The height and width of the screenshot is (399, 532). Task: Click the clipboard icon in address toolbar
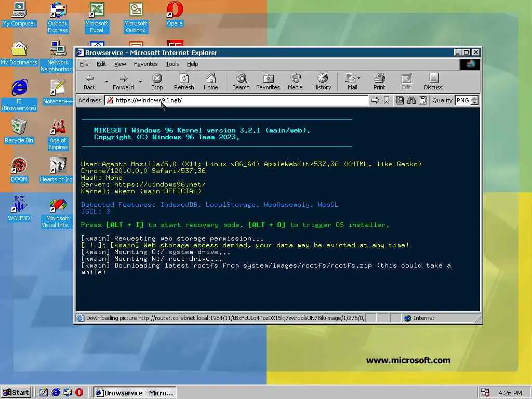point(423,100)
